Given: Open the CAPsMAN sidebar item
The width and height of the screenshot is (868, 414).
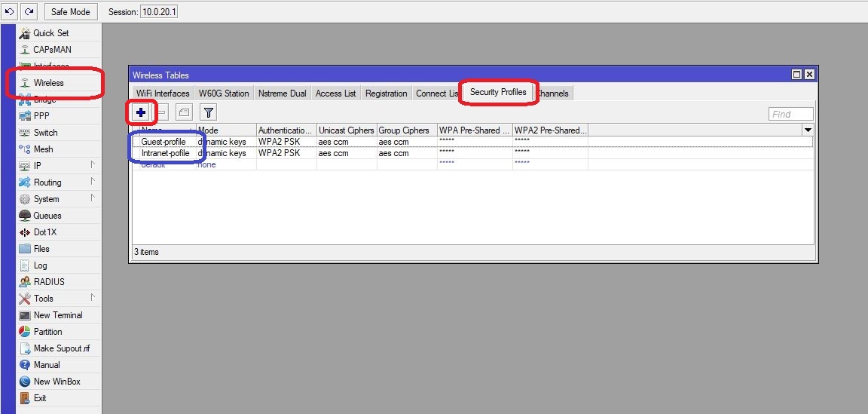Looking at the screenshot, I should [x=52, y=50].
